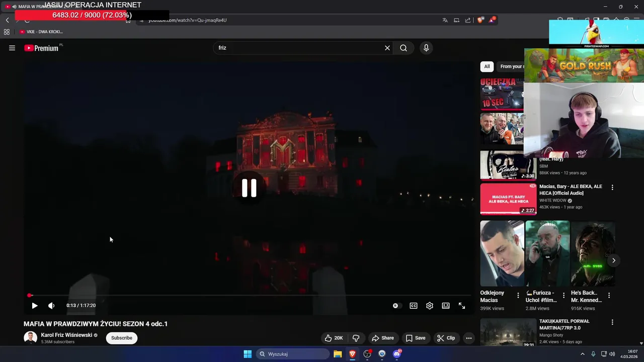Click the video title 'MAFIA W PRAWDZIWYM ŻYCIU! SEZON 4 odc.1'
644x362 pixels.
tap(96, 324)
